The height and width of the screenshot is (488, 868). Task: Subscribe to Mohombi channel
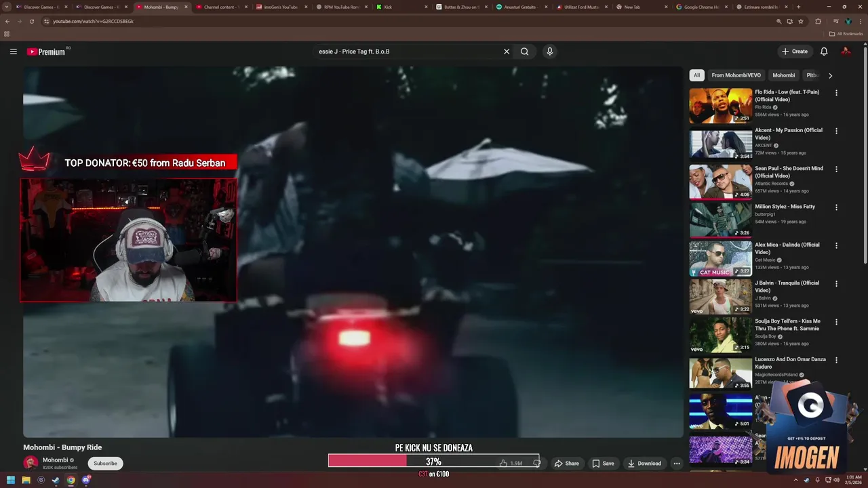click(105, 464)
